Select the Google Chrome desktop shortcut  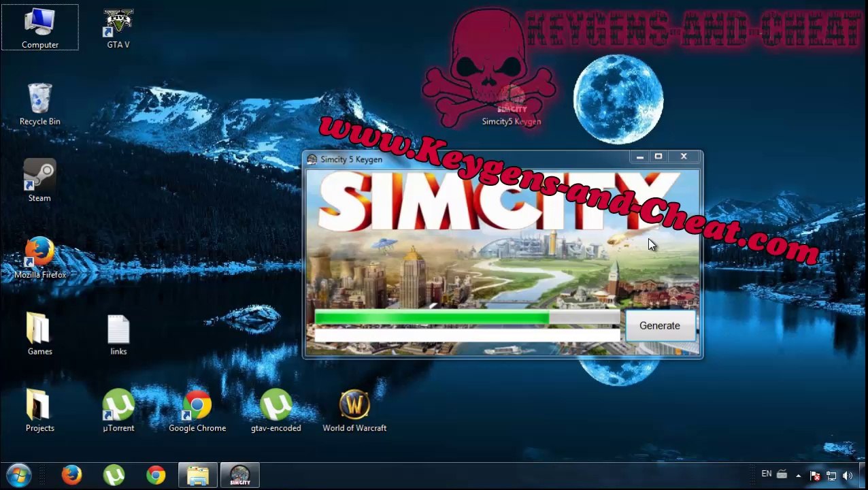coord(197,411)
